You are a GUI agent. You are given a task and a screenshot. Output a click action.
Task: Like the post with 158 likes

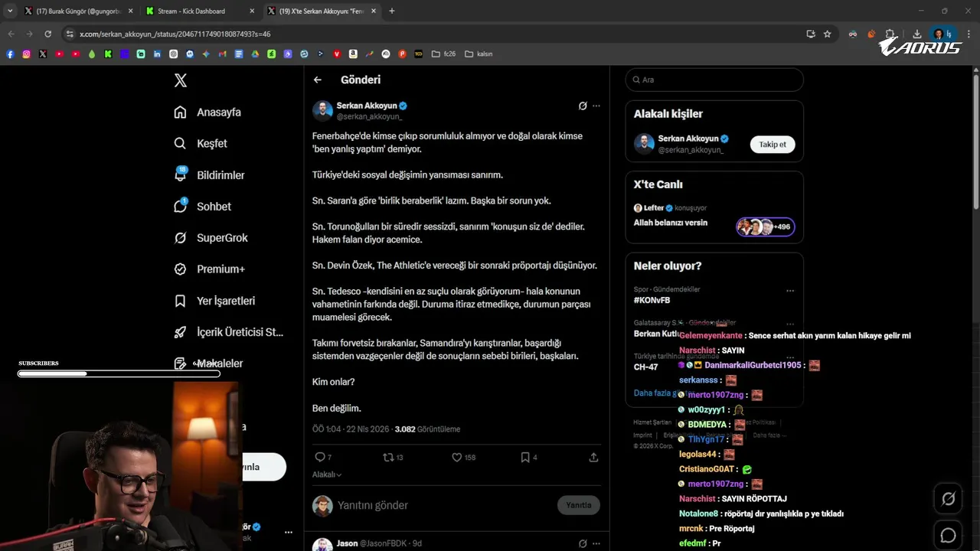click(456, 457)
